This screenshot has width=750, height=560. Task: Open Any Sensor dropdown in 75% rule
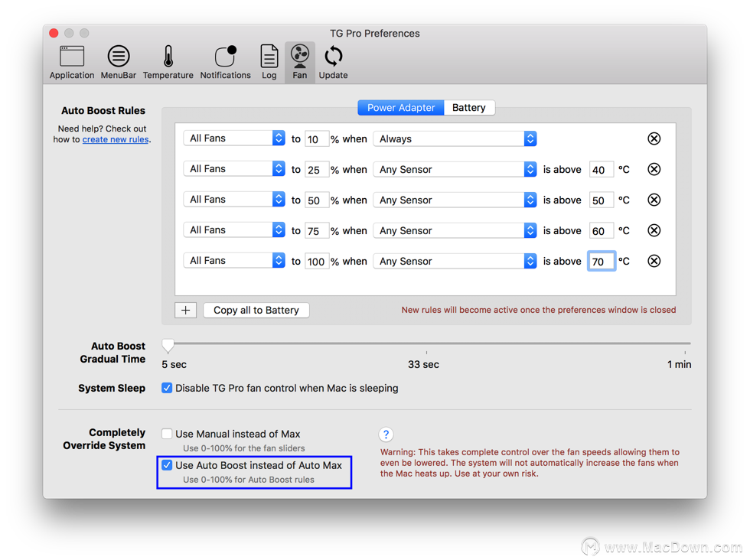pos(455,230)
